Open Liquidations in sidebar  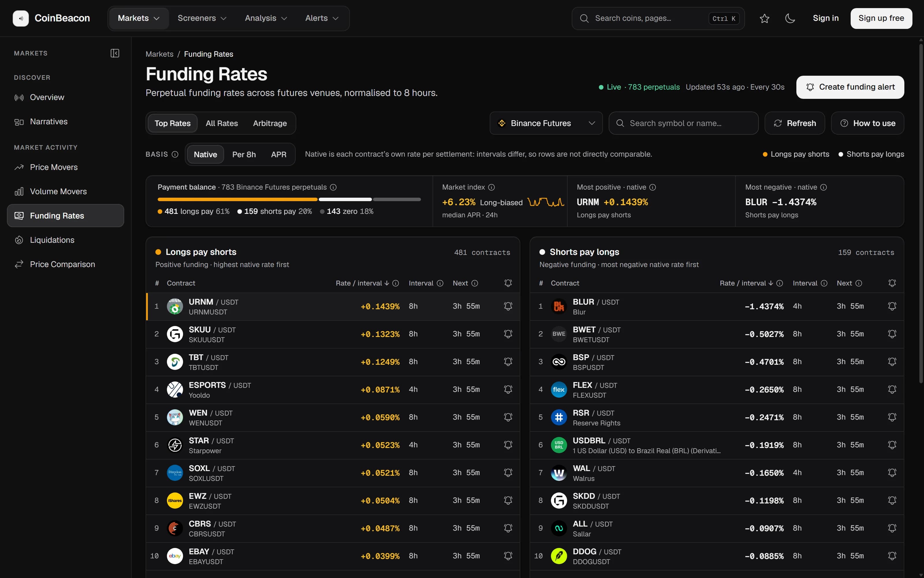point(65,240)
